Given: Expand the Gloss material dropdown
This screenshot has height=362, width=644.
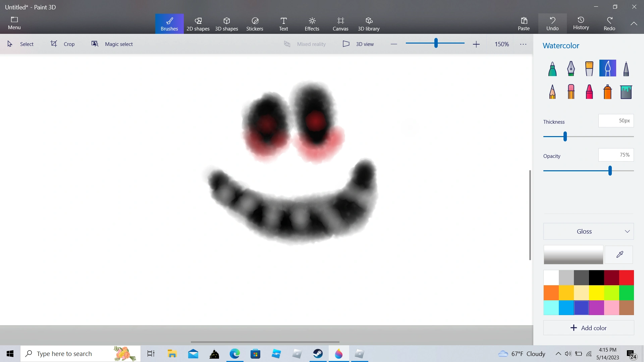Looking at the screenshot, I should 588,231.
